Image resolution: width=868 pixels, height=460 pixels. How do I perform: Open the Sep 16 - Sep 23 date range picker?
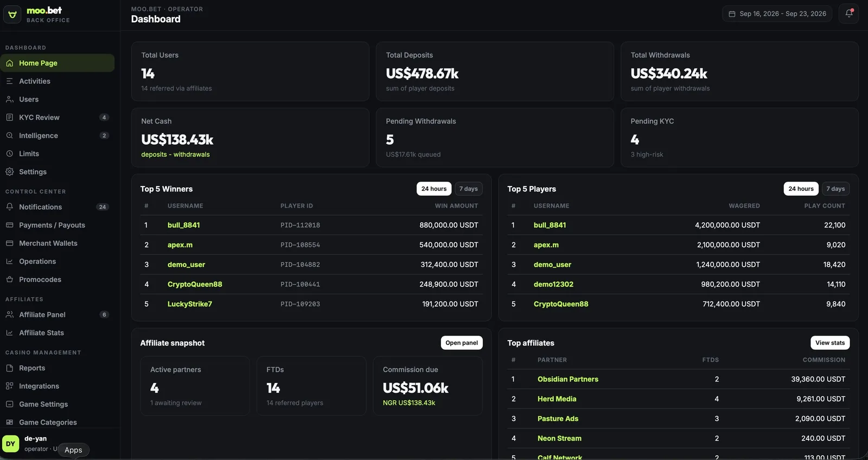pyautogui.click(x=777, y=14)
